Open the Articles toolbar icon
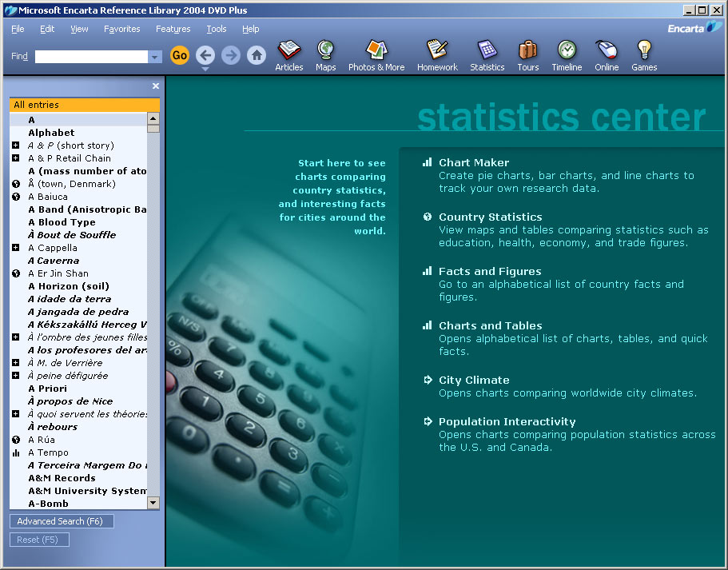Screen dimensions: 728x570 click(288, 56)
